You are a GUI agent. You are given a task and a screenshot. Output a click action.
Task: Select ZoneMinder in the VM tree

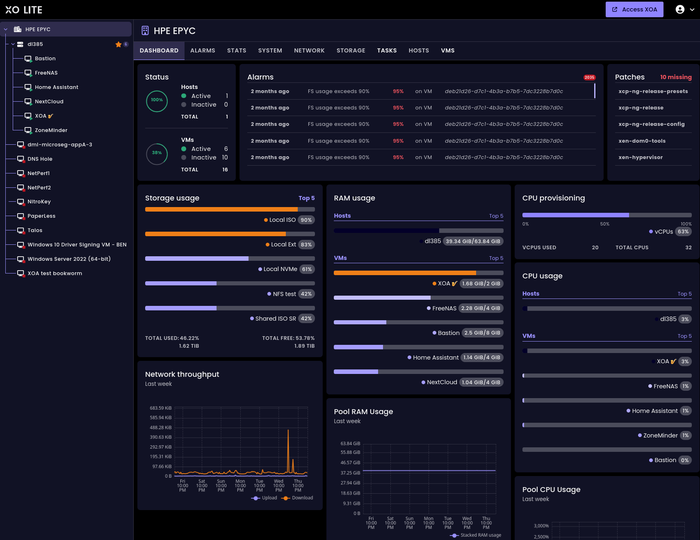[x=51, y=130]
